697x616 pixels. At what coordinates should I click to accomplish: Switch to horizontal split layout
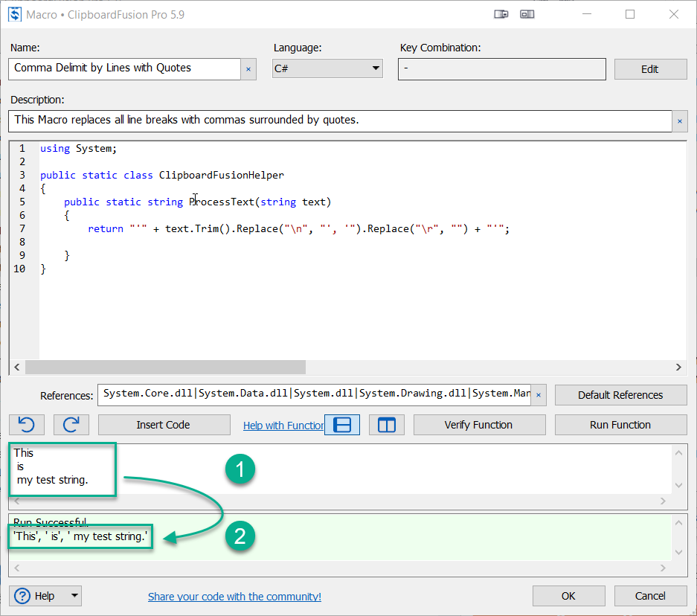[342, 425]
